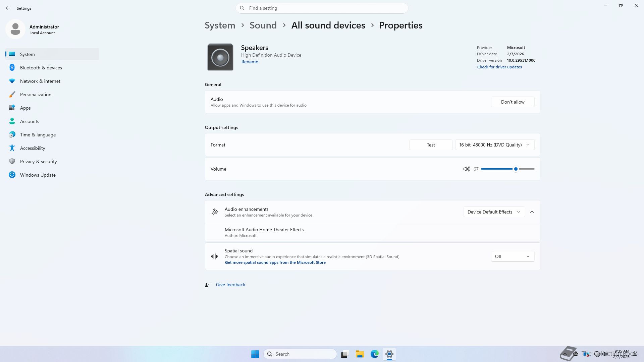Open Accessibility settings page
Image resolution: width=644 pixels, height=362 pixels.
pyautogui.click(x=32, y=148)
